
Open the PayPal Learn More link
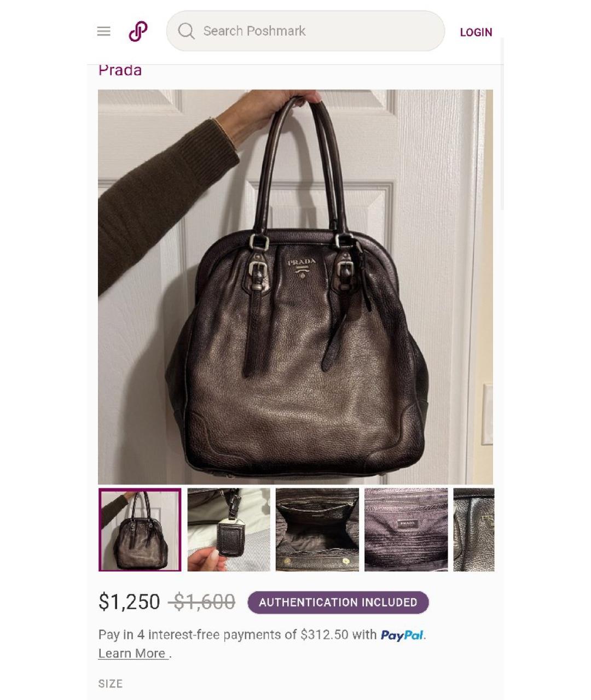133,654
